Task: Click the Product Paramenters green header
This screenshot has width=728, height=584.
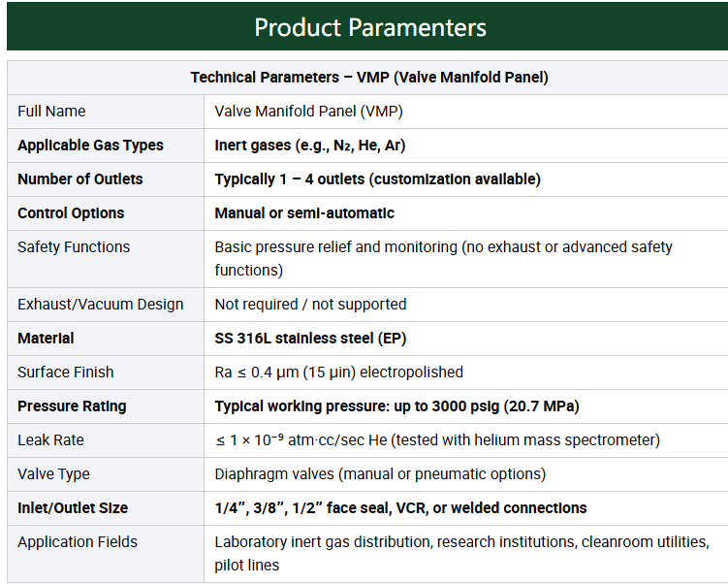Action: 369,26
